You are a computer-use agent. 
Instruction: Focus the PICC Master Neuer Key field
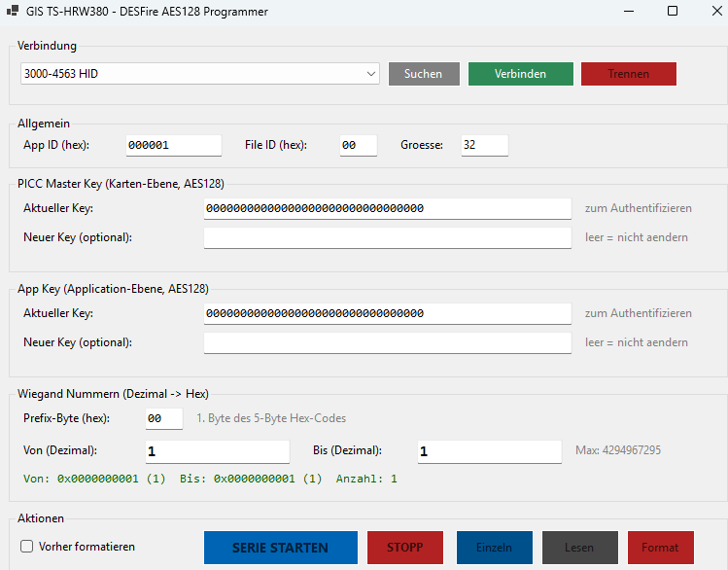point(387,237)
